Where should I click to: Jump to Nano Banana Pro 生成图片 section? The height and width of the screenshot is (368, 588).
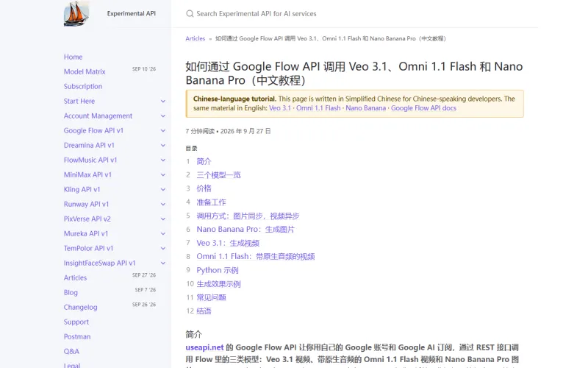click(x=245, y=230)
